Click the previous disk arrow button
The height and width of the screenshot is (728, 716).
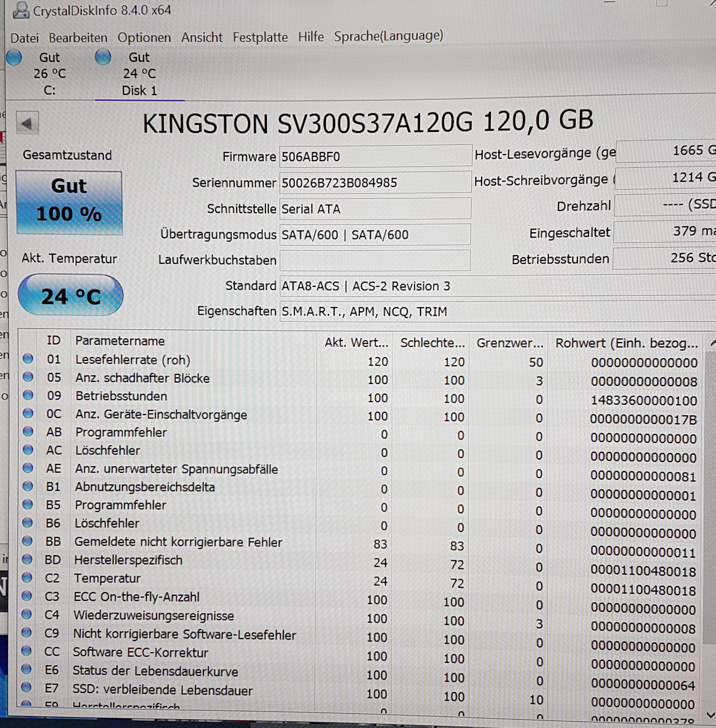coord(27,123)
